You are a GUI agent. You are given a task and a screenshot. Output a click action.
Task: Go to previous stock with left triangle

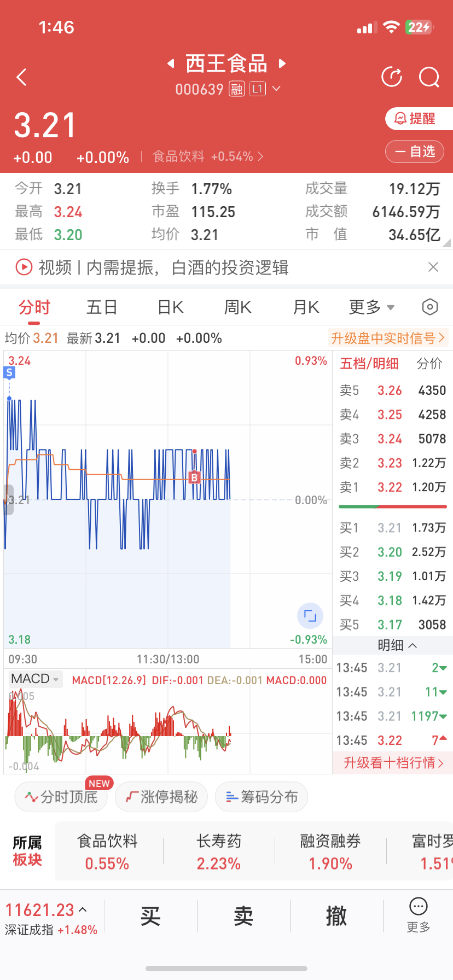point(171,63)
